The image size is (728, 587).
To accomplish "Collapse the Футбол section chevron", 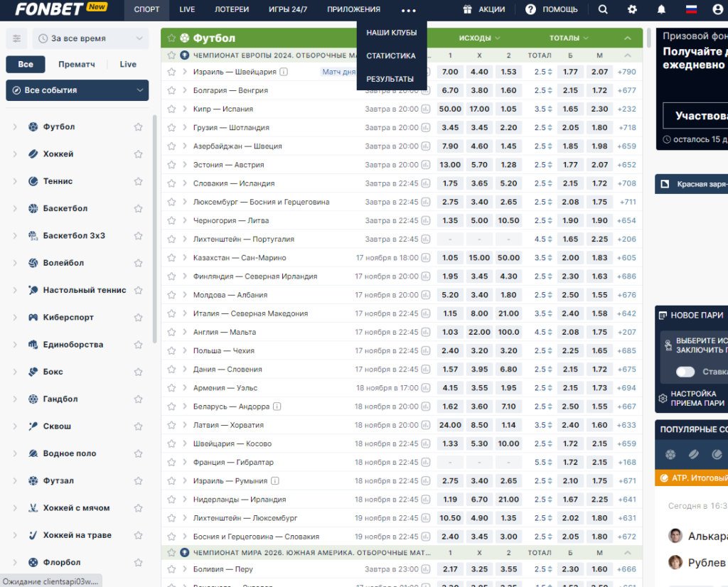I will tap(628, 38).
